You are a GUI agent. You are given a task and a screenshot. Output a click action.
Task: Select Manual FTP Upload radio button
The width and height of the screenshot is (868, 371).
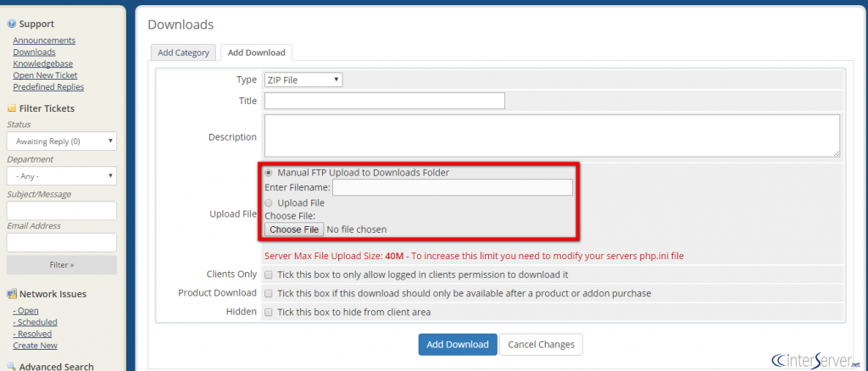(x=269, y=173)
